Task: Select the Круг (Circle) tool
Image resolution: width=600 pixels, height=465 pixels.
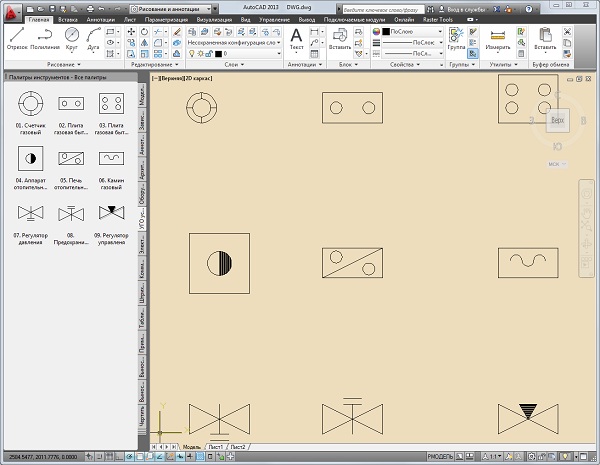Action: [x=72, y=37]
